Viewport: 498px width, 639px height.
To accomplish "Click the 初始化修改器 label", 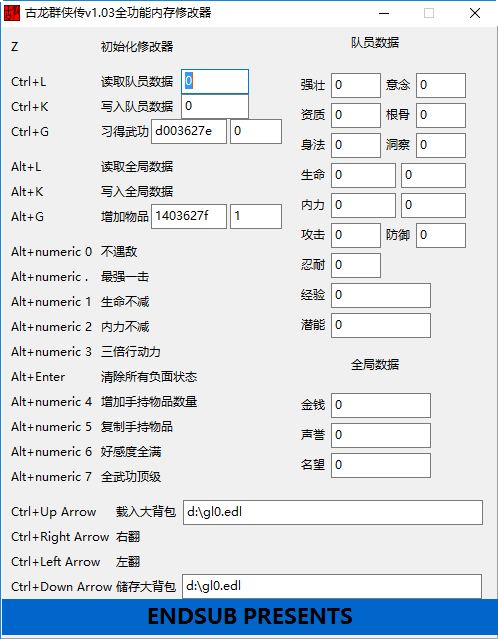I will pyautogui.click(x=137, y=46).
